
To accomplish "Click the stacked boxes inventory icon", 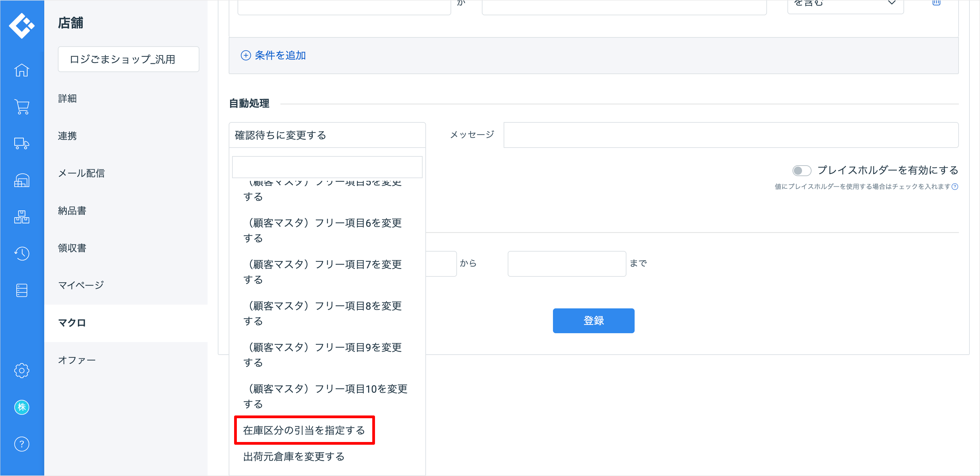I will [22, 217].
